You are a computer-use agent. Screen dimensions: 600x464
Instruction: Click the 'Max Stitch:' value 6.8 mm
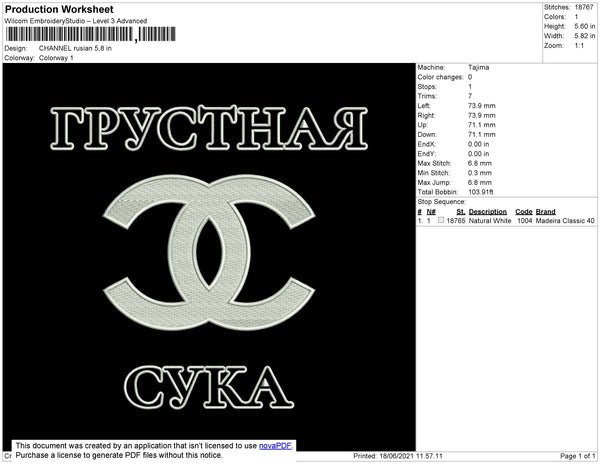(480, 163)
